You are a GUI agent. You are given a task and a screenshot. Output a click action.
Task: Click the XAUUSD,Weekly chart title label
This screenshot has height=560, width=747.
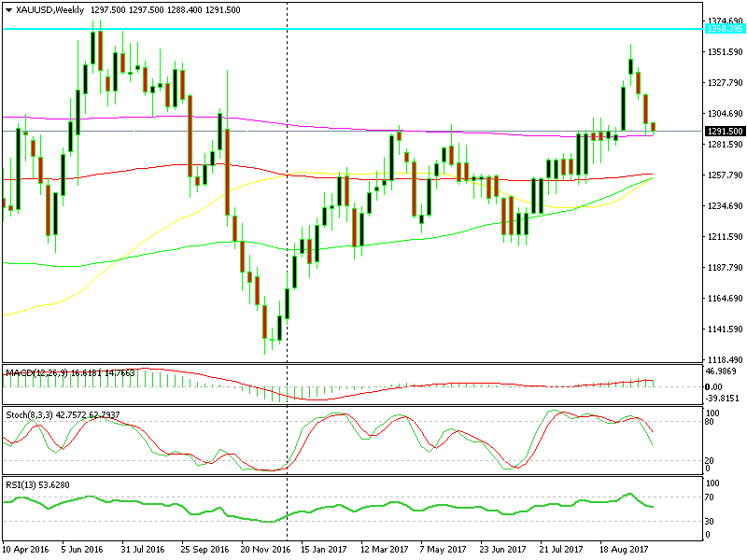49,10
